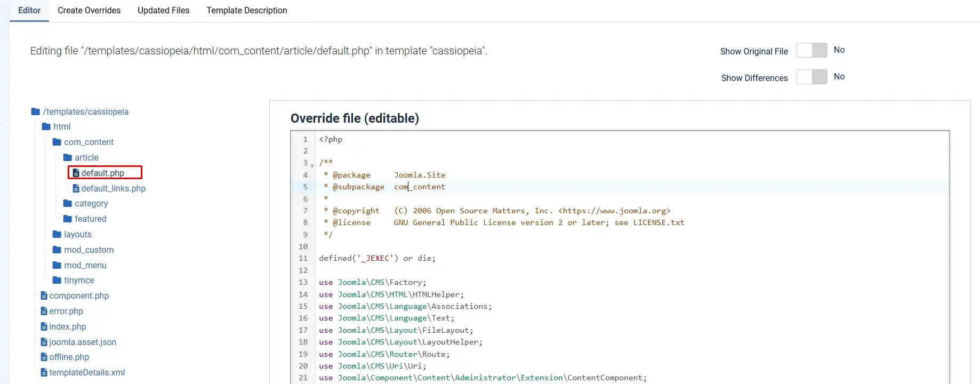Viewport: 980px width, 384px height.
Task: Collapse the html folder label
Action: pyautogui.click(x=62, y=126)
